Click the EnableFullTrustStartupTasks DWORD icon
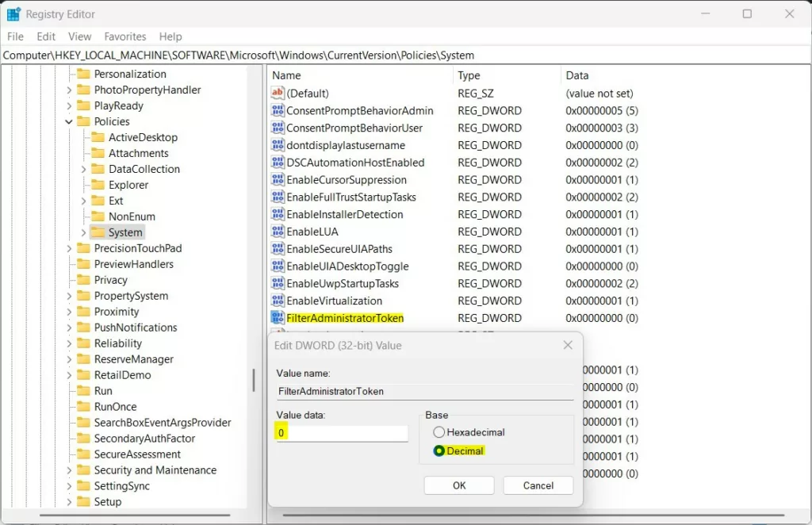Image resolution: width=812 pixels, height=525 pixels. click(x=278, y=197)
